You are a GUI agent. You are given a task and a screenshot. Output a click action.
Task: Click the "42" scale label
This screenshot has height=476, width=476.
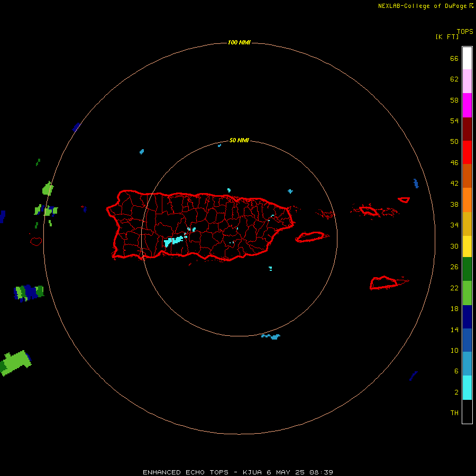(454, 183)
